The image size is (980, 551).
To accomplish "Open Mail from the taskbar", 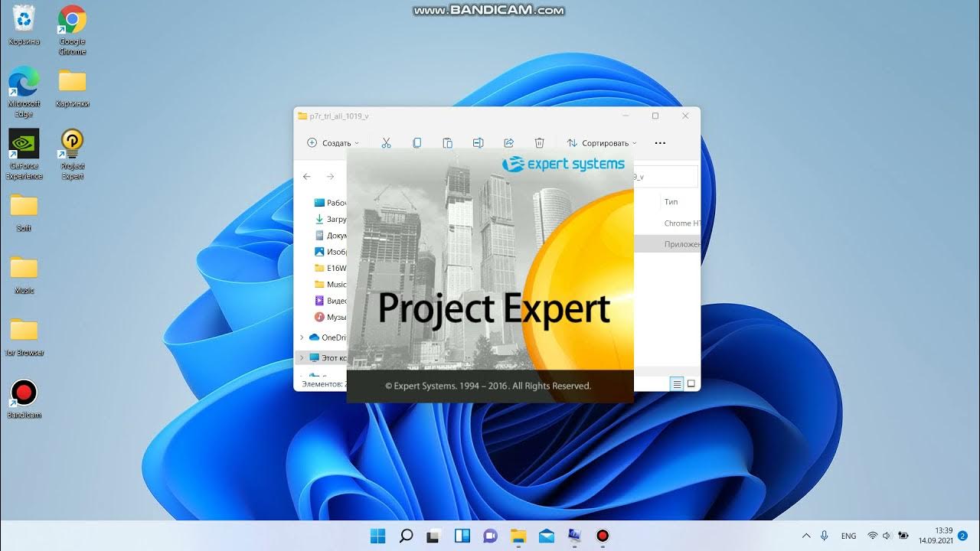I will coord(547,536).
